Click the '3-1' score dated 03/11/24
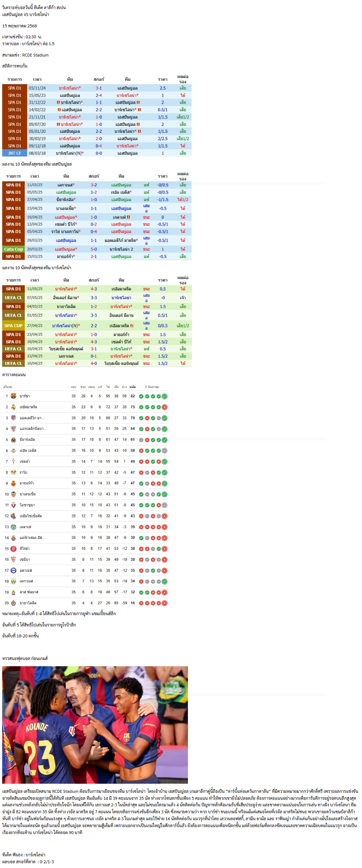Screen dimensions: 362x868 click(99, 88)
